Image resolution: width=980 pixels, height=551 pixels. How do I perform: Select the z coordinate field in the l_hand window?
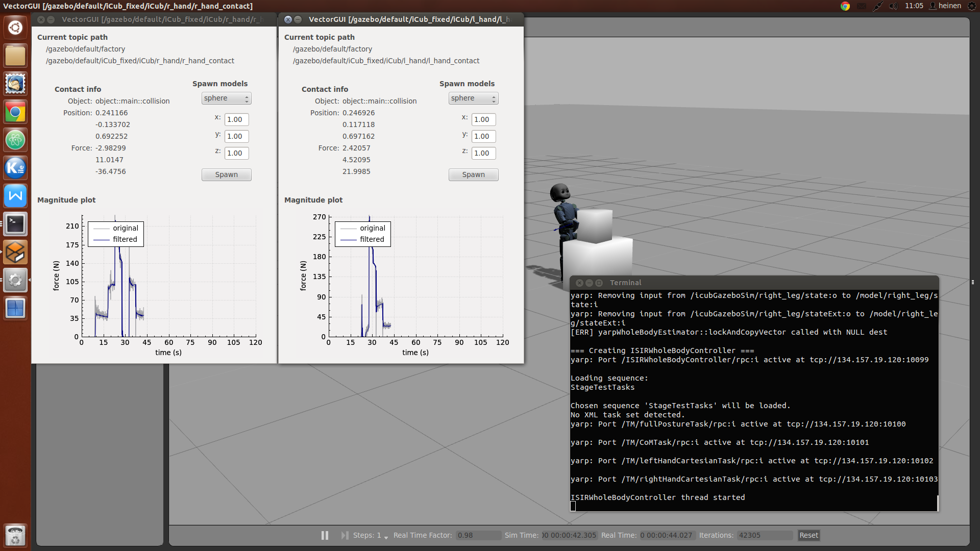click(483, 153)
